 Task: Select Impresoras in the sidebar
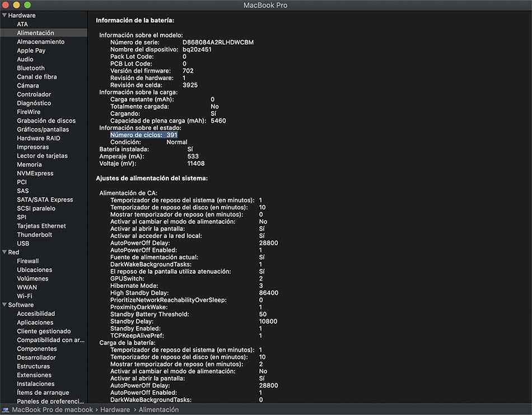[x=33, y=147]
